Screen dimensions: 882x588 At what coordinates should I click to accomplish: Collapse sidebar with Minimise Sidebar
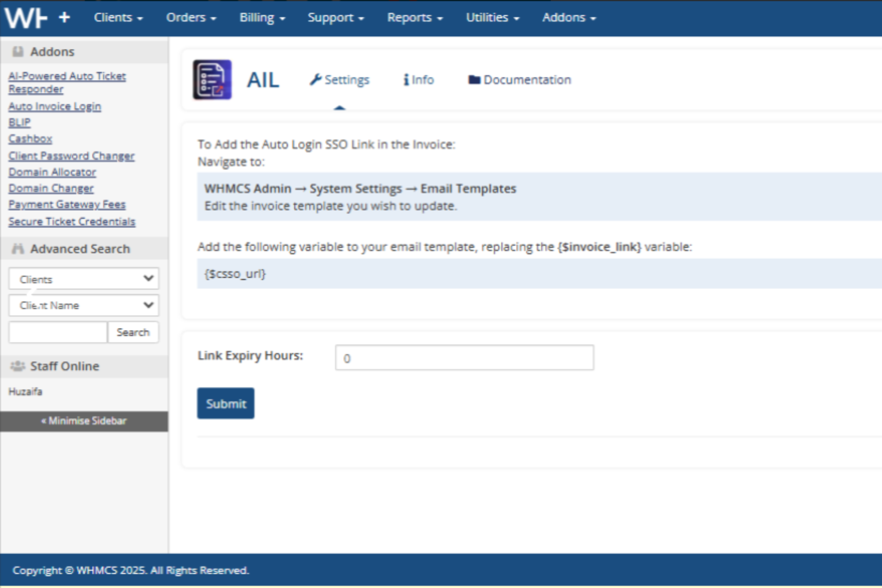[x=84, y=421]
